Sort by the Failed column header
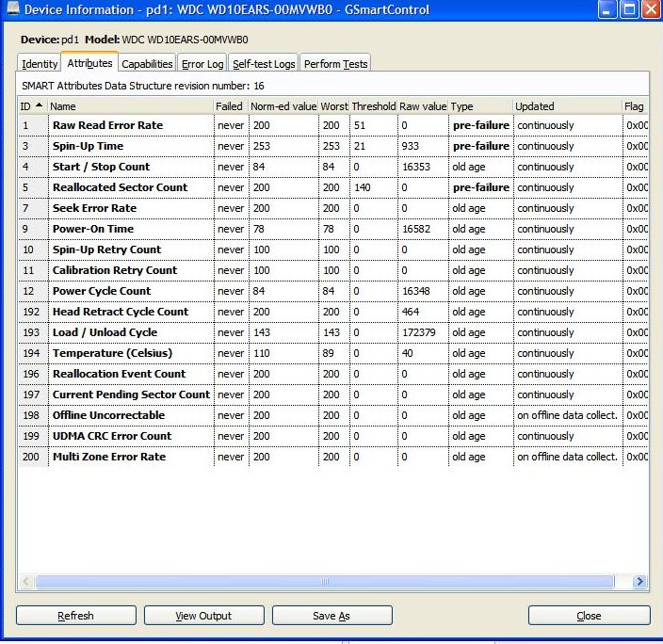The image size is (663, 644). pyautogui.click(x=231, y=106)
